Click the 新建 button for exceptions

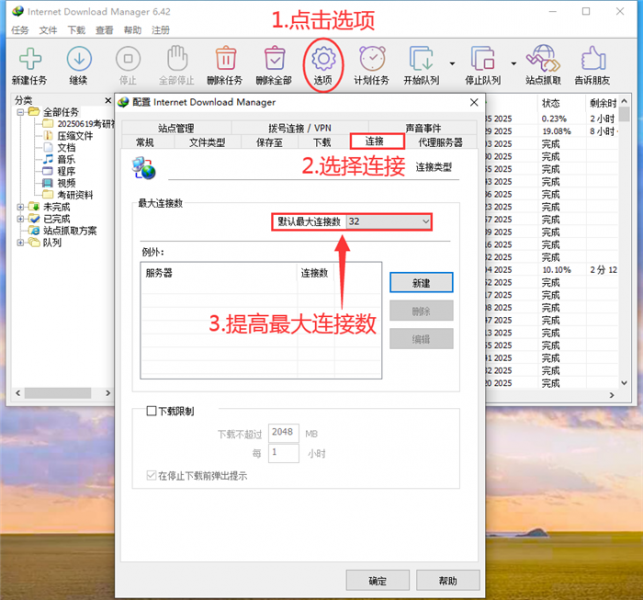pyautogui.click(x=421, y=283)
